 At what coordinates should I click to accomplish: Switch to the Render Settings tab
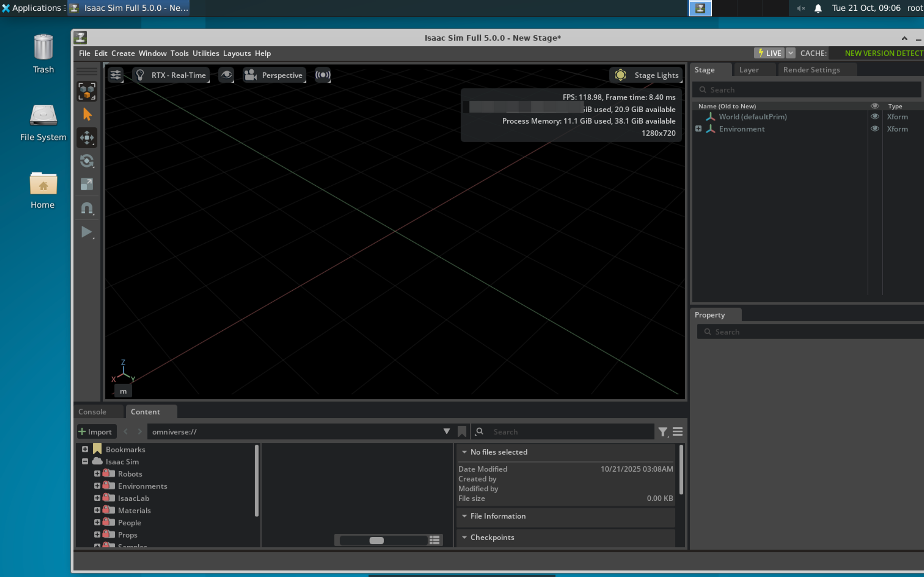tap(811, 70)
